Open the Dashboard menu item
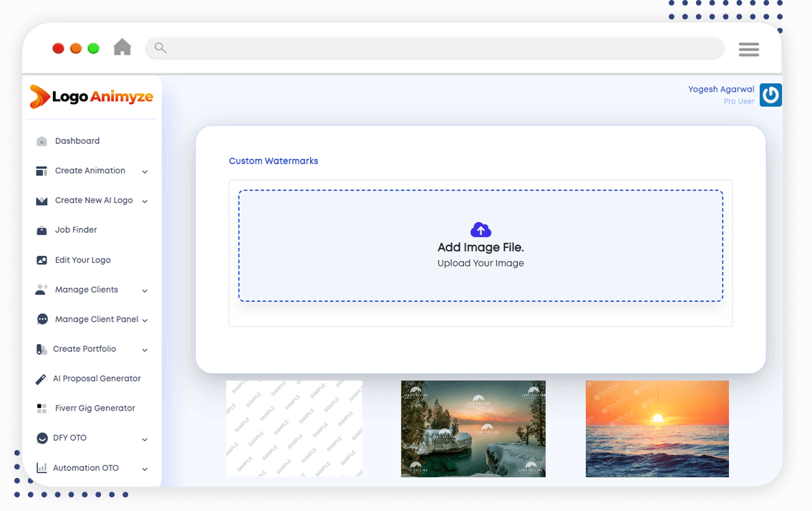Screen dimensions: 812x511 [77, 141]
